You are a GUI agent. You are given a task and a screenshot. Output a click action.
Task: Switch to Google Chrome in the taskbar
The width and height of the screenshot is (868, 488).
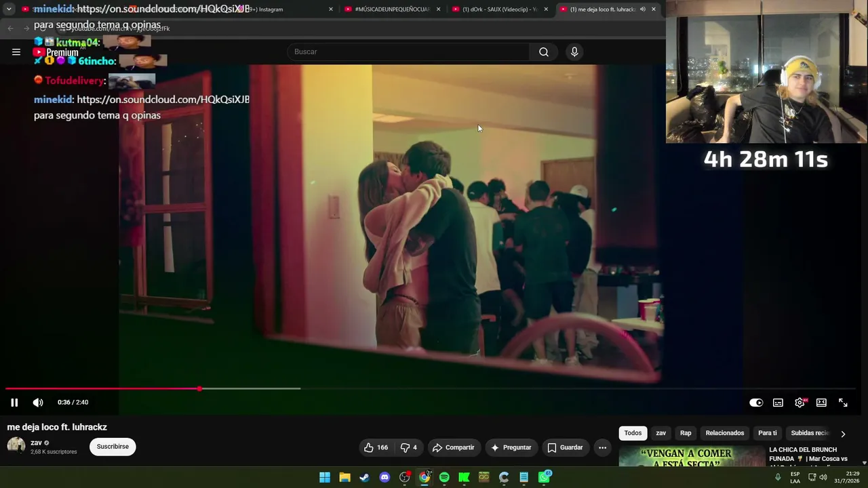(425, 478)
